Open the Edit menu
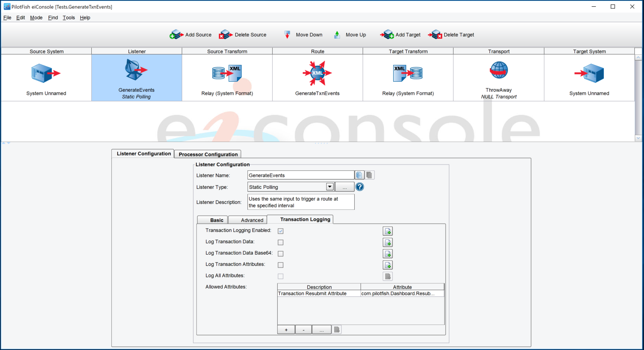 (x=21, y=18)
